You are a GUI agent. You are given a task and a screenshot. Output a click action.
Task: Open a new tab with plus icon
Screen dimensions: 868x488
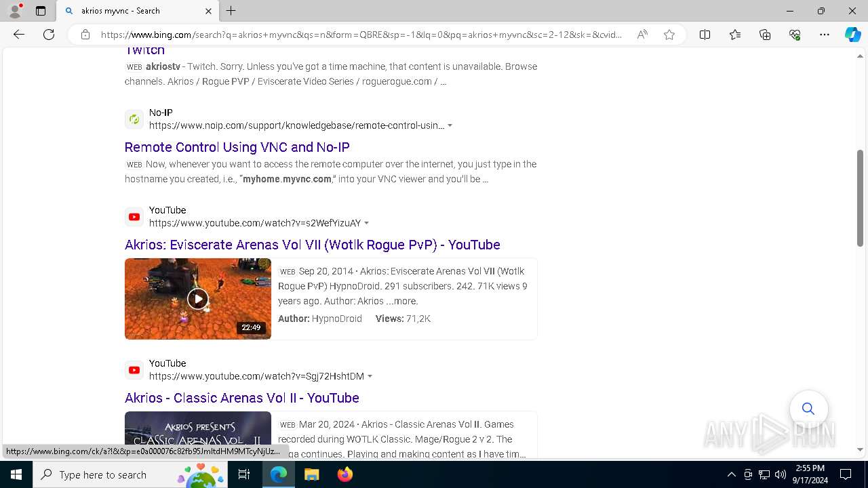pyautogui.click(x=231, y=11)
